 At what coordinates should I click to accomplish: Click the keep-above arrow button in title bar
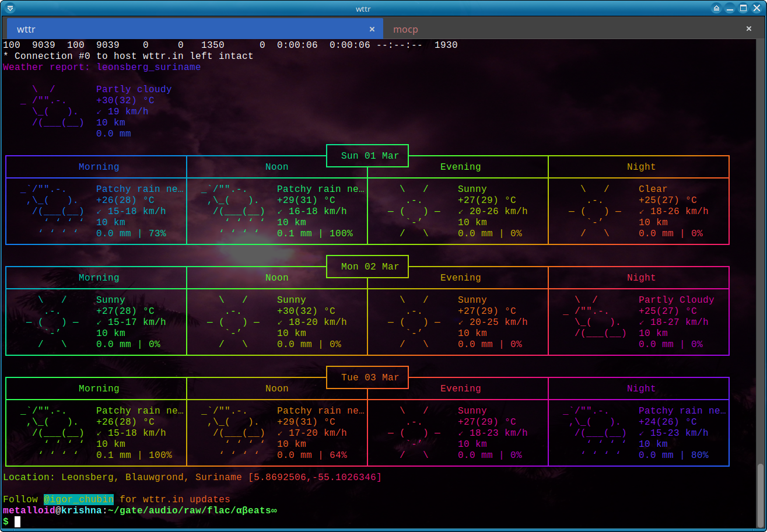pos(717,8)
